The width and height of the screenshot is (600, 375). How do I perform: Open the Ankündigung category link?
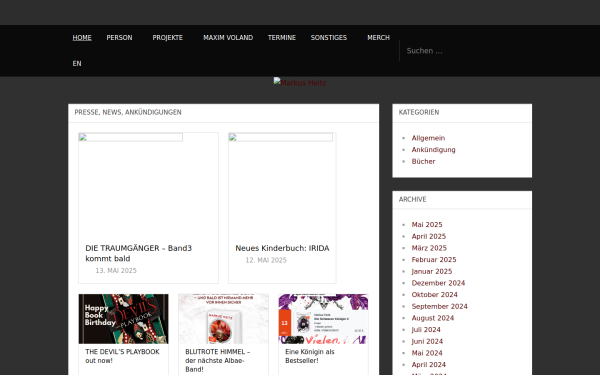click(434, 150)
